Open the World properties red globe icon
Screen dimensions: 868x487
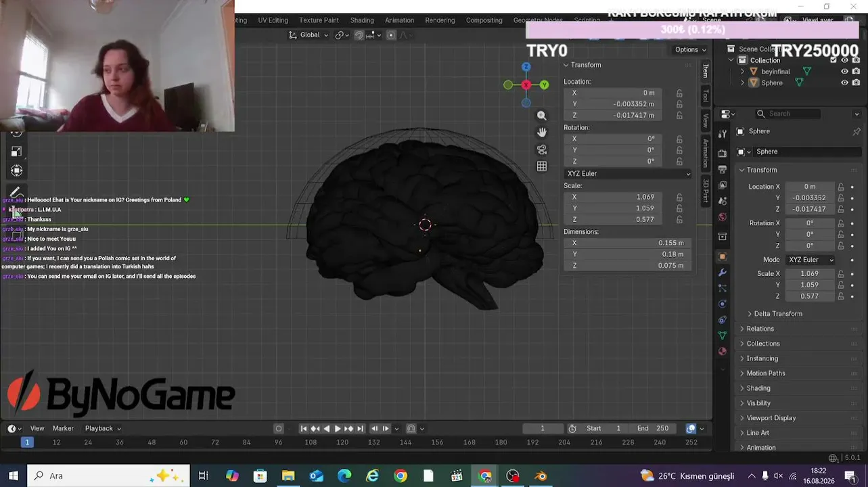coord(723,217)
